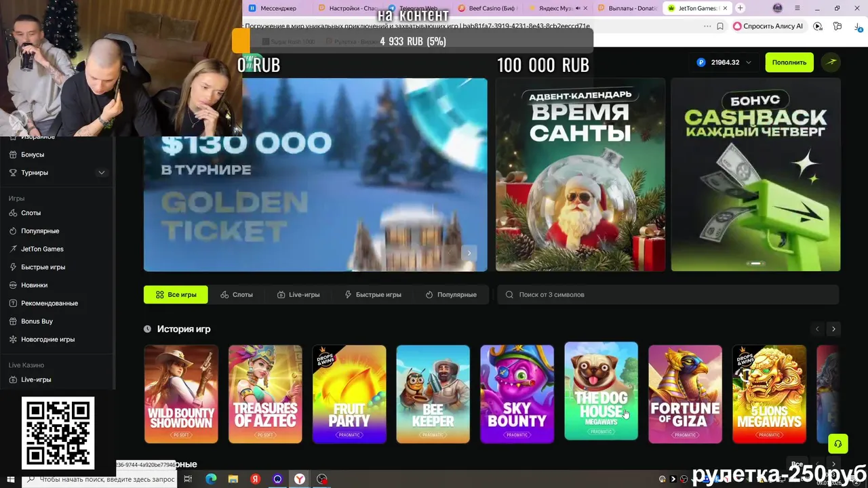Open The Dog House Megaways game thumbnail

(x=601, y=391)
